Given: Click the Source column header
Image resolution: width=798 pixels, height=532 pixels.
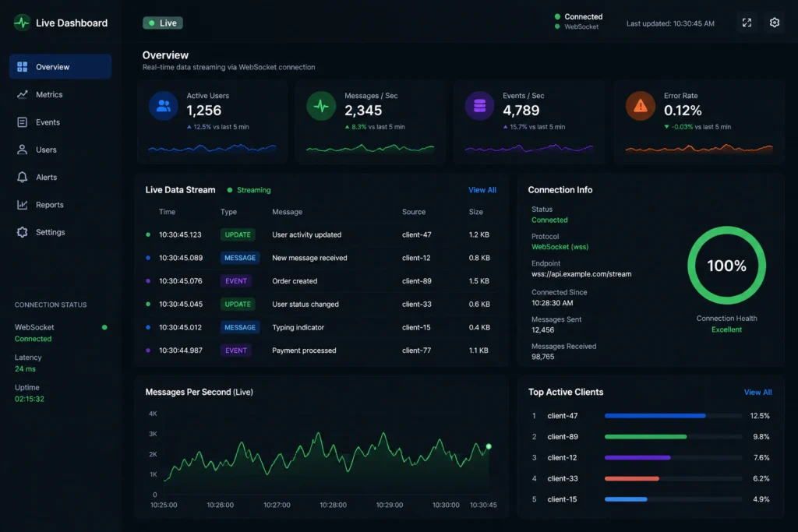Looking at the screenshot, I should [414, 212].
